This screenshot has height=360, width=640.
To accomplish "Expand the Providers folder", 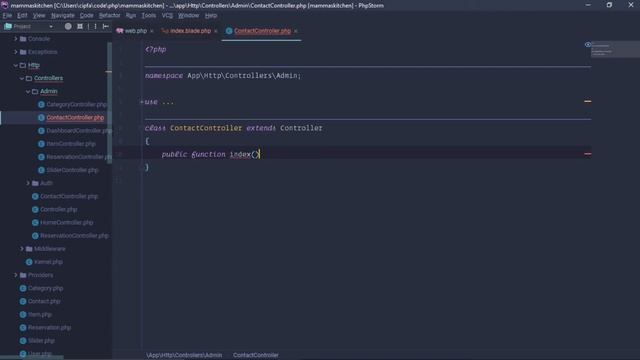I will coord(16,275).
